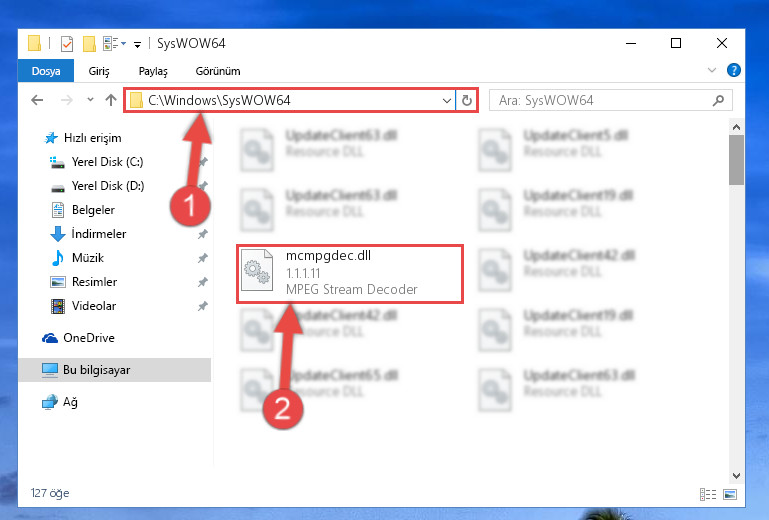
Task: Select OneDrive in navigation pane
Action: pos(88,338)
